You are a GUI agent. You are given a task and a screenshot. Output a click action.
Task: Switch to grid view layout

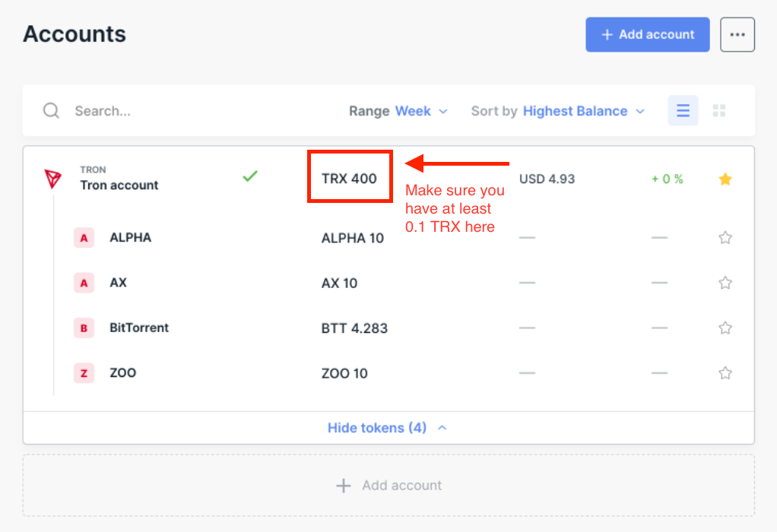point(718,111)
